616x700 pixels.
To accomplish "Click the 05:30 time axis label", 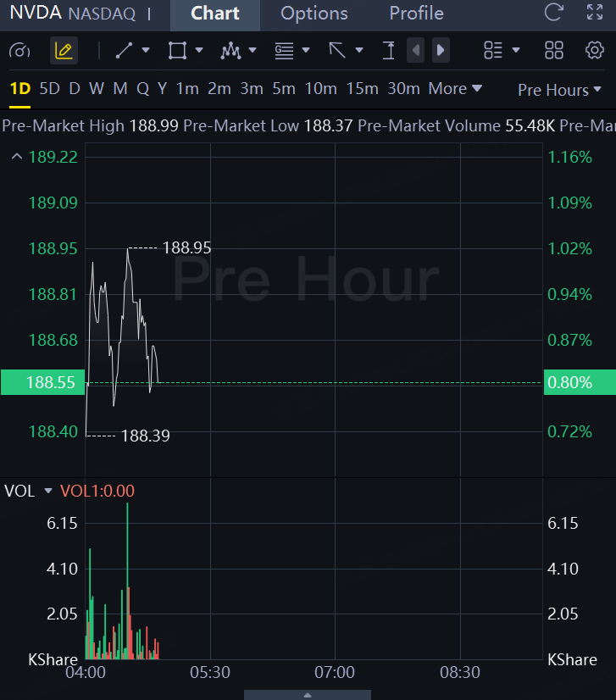I will point(210,672).
